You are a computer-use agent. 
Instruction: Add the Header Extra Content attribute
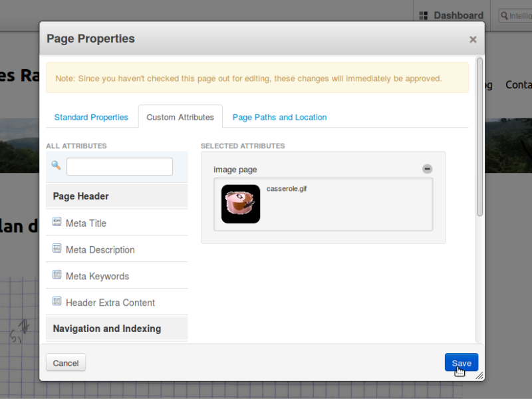117,303
